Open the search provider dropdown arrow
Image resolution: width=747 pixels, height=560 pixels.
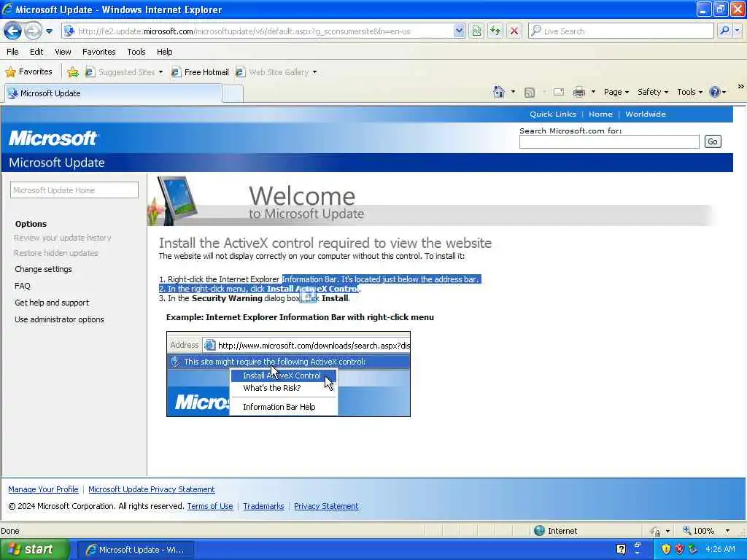[x=737, y=31]
